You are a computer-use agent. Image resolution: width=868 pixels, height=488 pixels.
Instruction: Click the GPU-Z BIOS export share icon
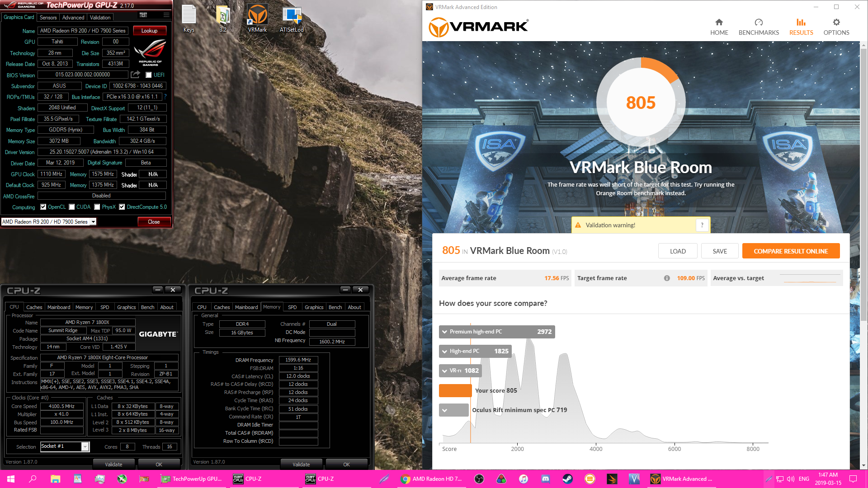(x=135, y=74)
